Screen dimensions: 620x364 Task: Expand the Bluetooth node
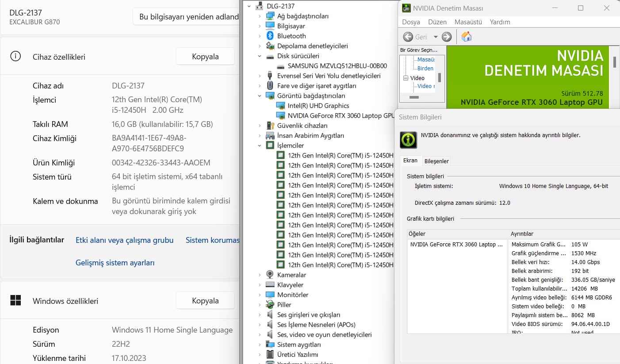point(260,36)
